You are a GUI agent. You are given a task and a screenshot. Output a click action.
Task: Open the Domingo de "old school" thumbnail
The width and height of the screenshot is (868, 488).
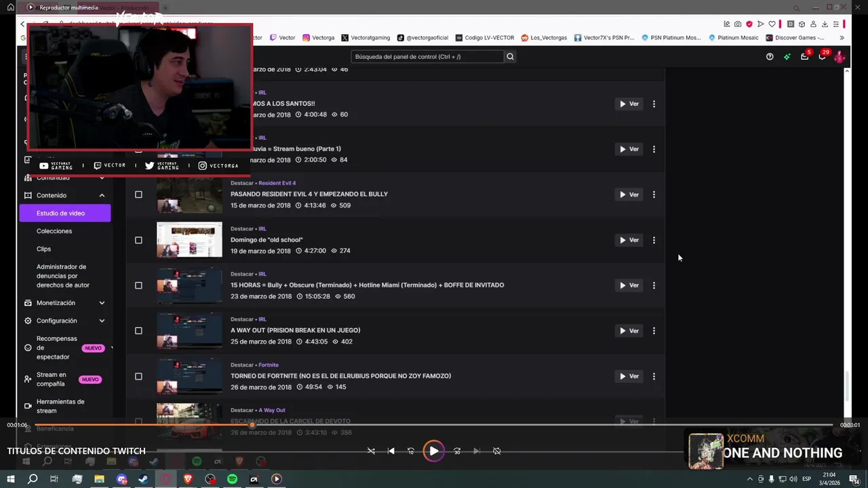tap(189, 240)
